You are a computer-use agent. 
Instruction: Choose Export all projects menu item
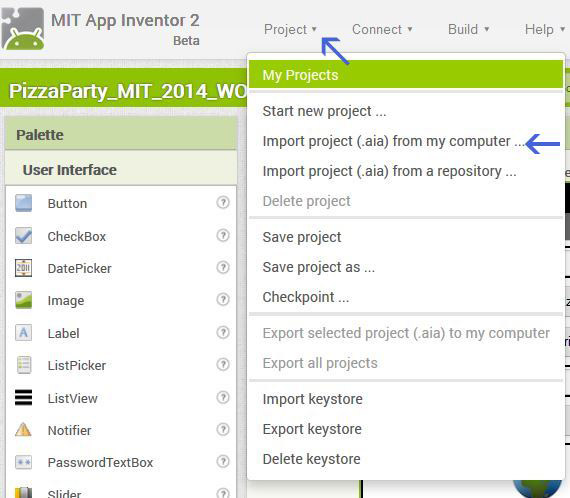click(406, 363)
